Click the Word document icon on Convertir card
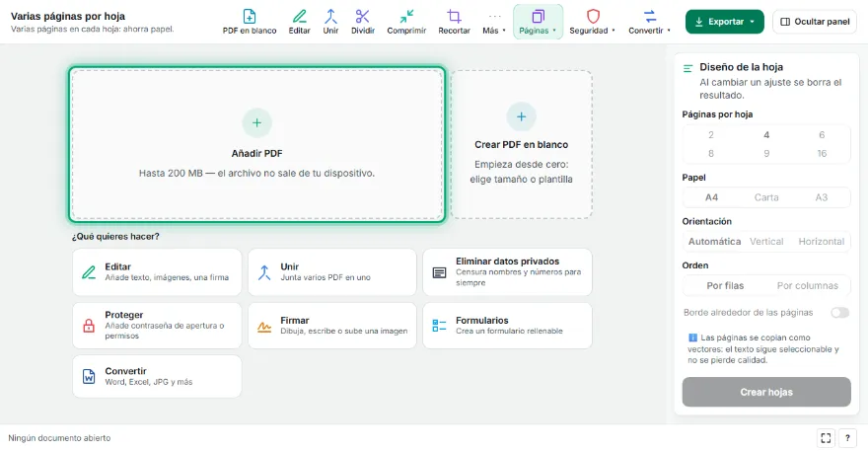This screenshot has height=451, width=868. pyautogui.click(x=89, y=376)
